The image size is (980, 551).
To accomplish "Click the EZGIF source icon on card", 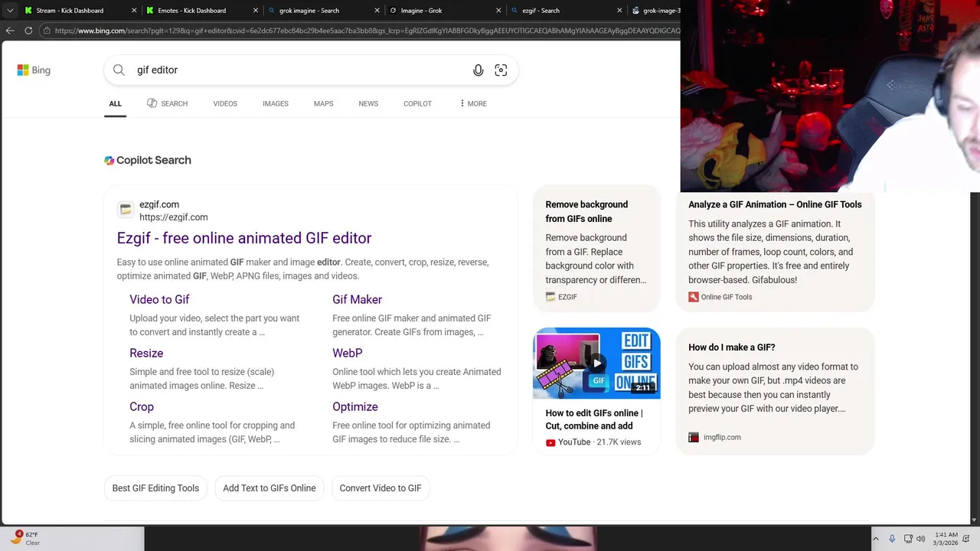I will tap(550, 297).
